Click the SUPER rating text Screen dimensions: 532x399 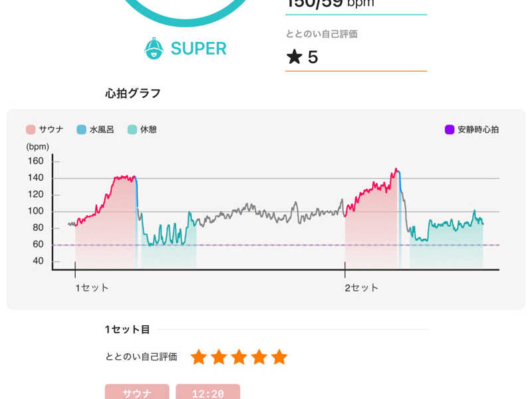pos(199,49)
